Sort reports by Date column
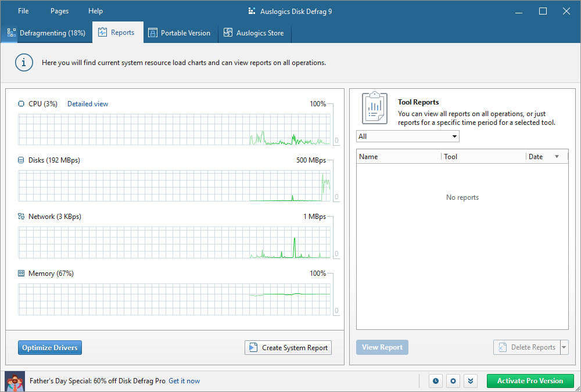The image size is (581, 392). click(547, 157)
